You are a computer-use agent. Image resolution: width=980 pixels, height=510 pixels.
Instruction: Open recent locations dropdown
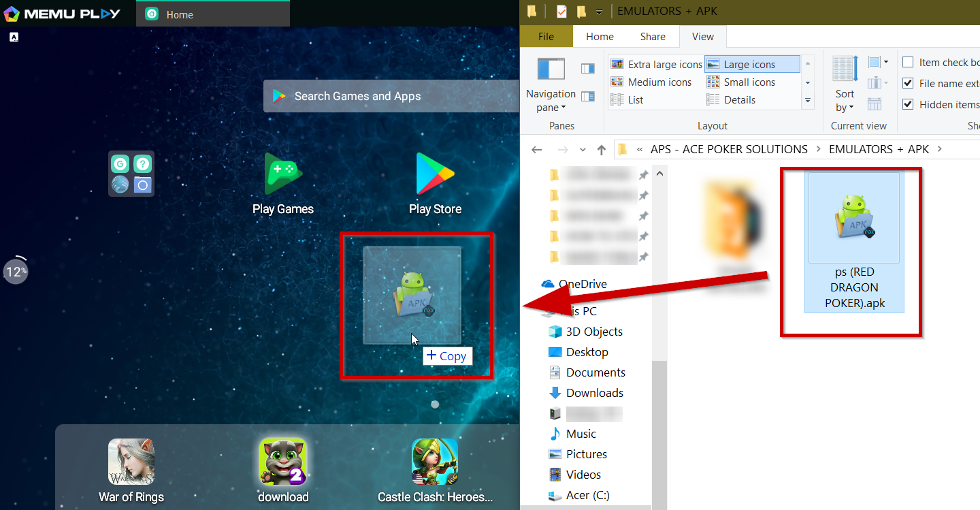point(583,149)
